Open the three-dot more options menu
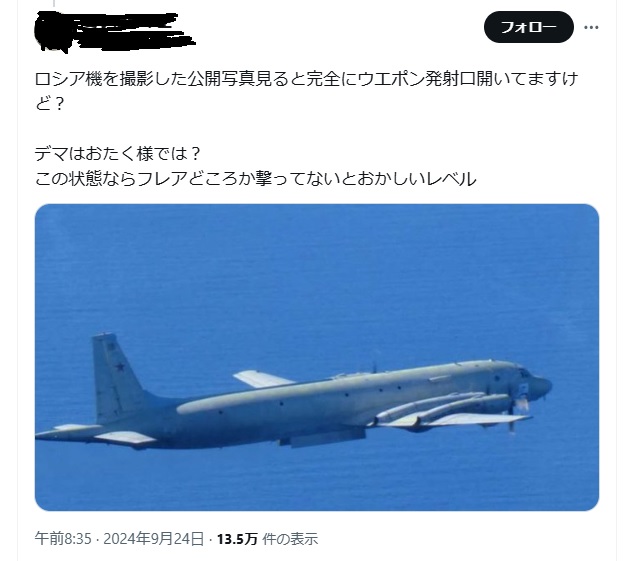Screen dimensions: 644x561 [x=591, y=27]
